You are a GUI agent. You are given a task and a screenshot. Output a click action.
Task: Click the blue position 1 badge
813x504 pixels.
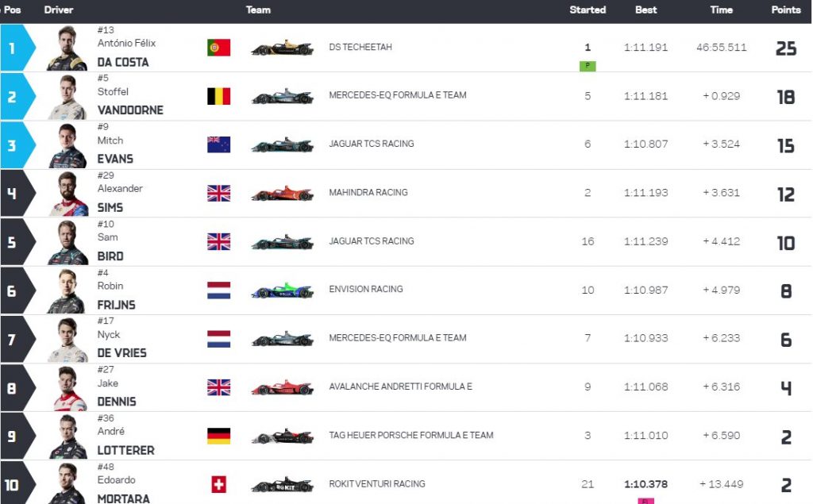tap(17, 48)
